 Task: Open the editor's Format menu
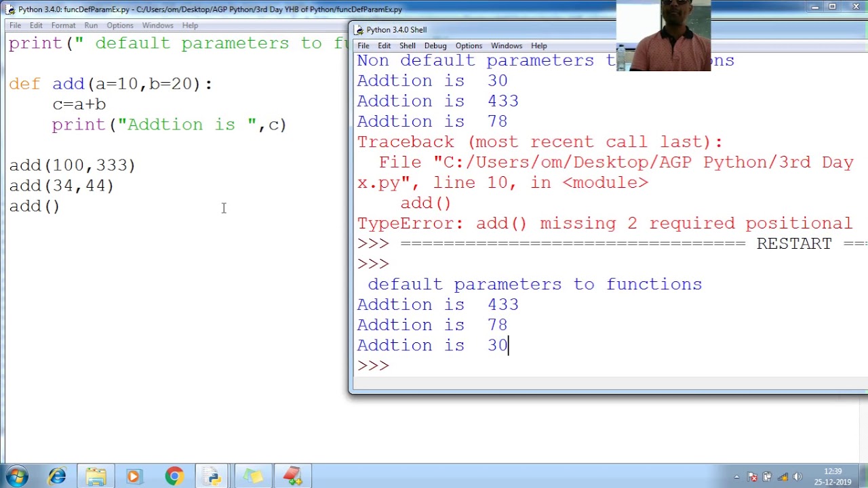coord(63,25)
